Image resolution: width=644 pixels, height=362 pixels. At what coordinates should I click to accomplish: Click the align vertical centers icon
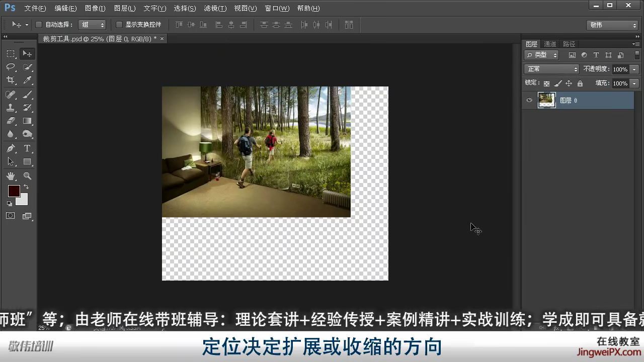pos(191,25)
